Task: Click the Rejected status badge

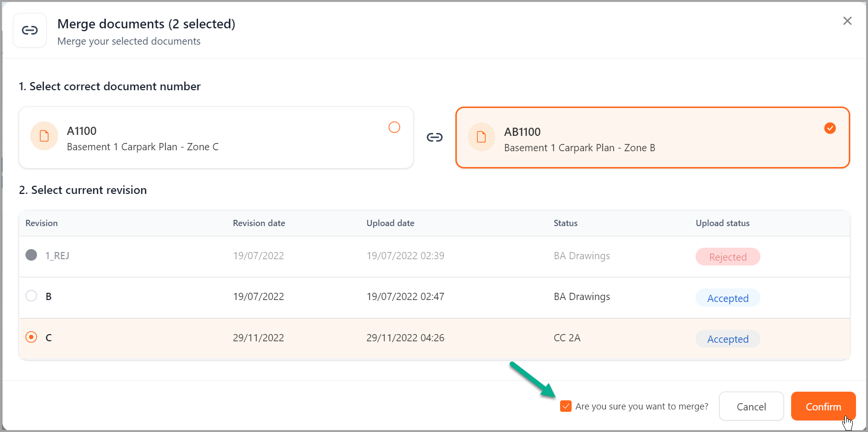Action: [727, 257]
